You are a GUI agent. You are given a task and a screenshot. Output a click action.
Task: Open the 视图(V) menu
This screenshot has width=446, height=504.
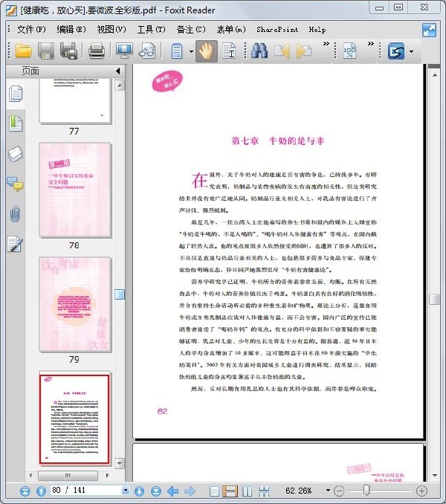pos(111,30)
